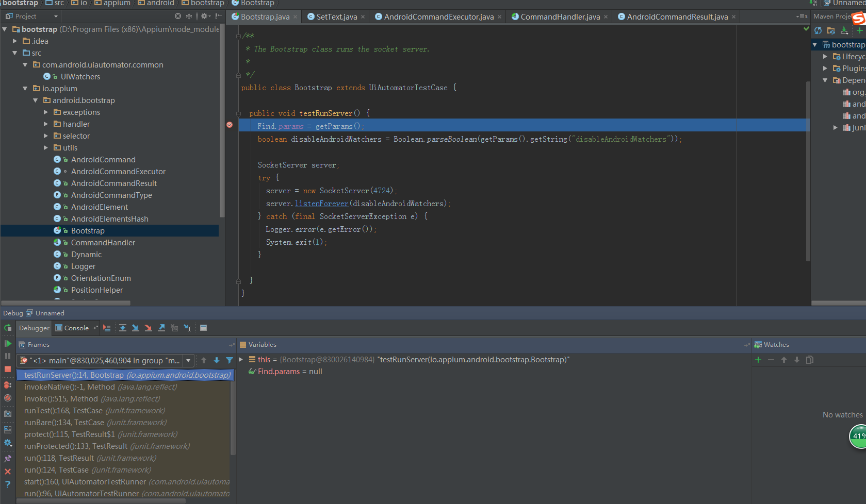Rerun the debug session with the rerun icon

[x=8, y=328]
